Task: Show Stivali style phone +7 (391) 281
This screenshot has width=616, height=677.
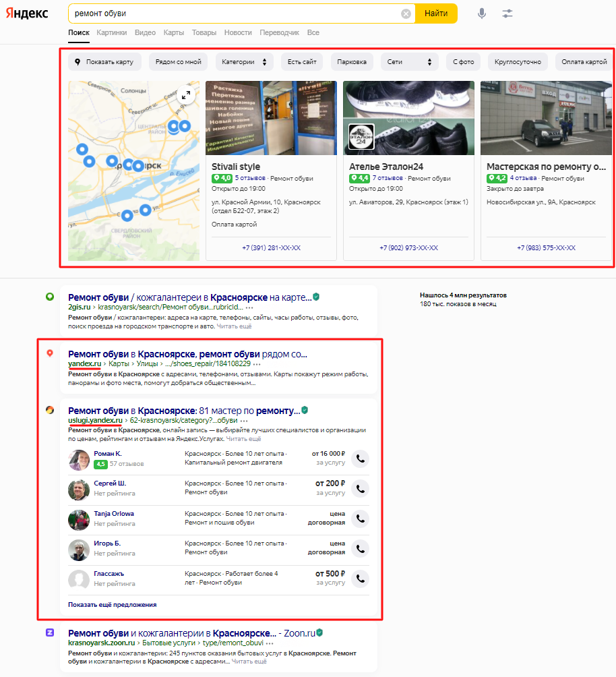Action: coord(271,248)
